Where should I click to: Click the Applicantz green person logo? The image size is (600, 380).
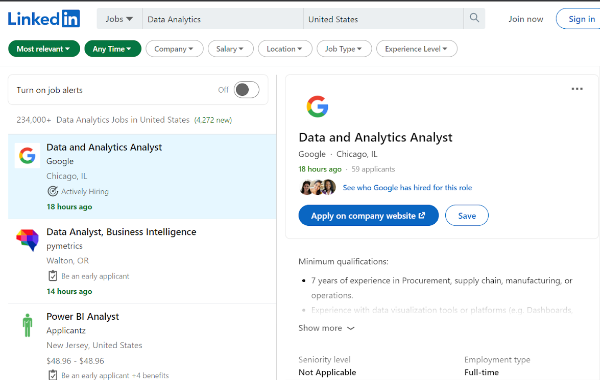click(x=27, y=325)
